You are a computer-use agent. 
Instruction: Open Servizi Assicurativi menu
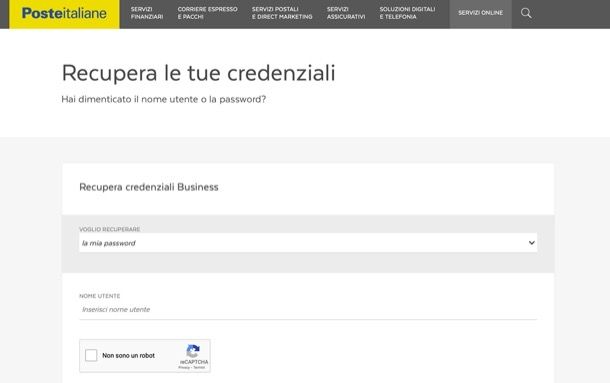(x=346, y=13)
